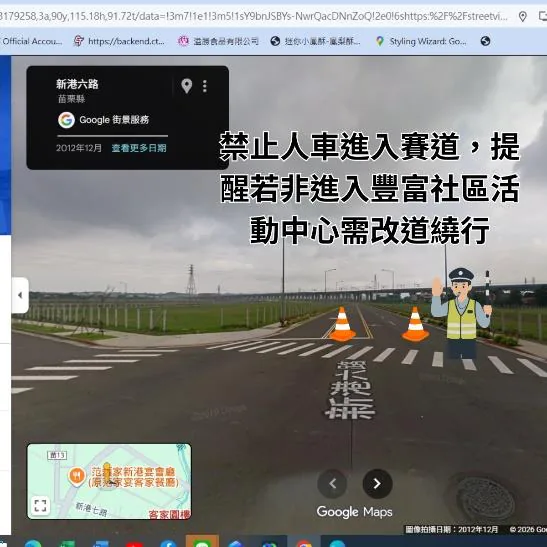Click the pegman marker on minimap
Screen dimensions: 547x547
pos(107,472)
